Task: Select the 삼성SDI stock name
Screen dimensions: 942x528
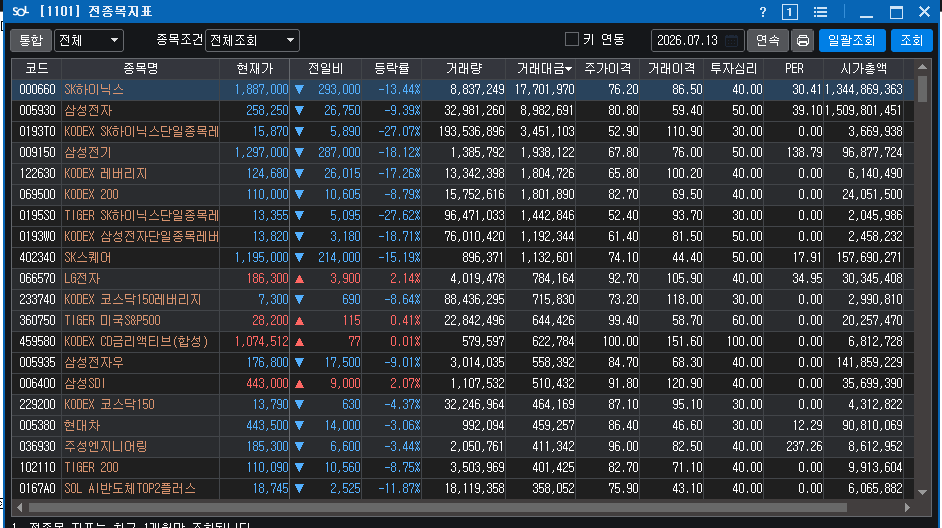Action: click(x=85, y=384)
